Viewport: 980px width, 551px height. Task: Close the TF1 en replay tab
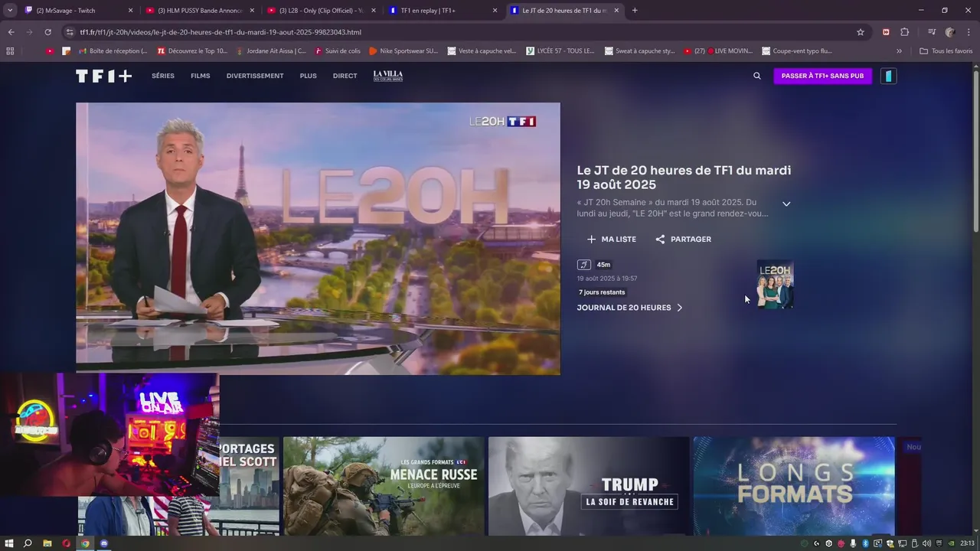[x=495, y=11]
